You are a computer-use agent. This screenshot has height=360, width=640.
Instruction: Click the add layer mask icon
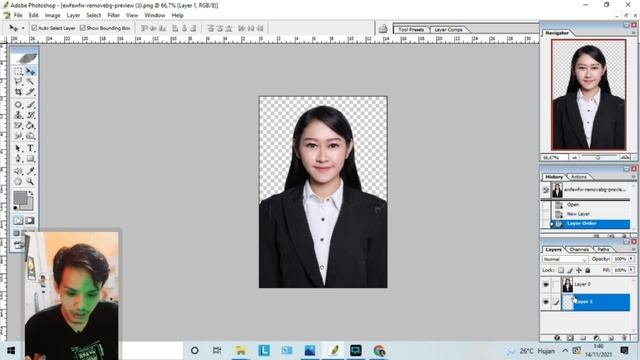[x=570, y=338]
